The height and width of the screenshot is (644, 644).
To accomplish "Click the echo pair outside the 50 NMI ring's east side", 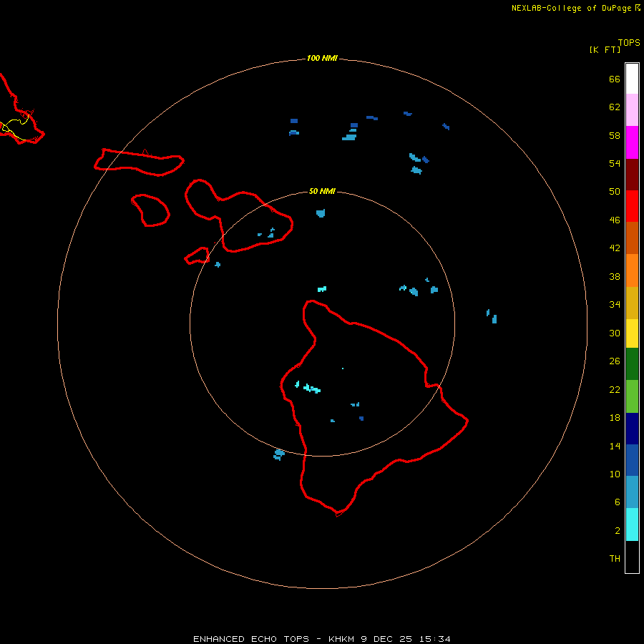I will point(492,317).
